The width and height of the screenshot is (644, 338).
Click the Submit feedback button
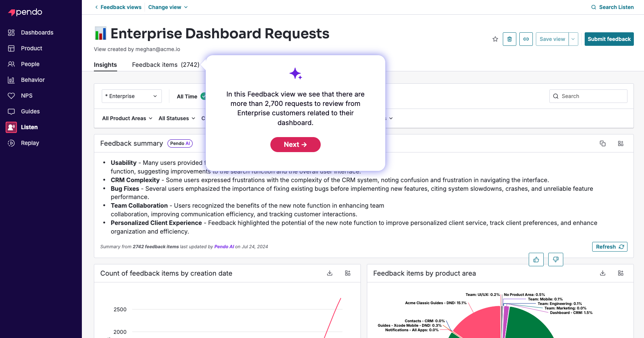pos(609,39)
